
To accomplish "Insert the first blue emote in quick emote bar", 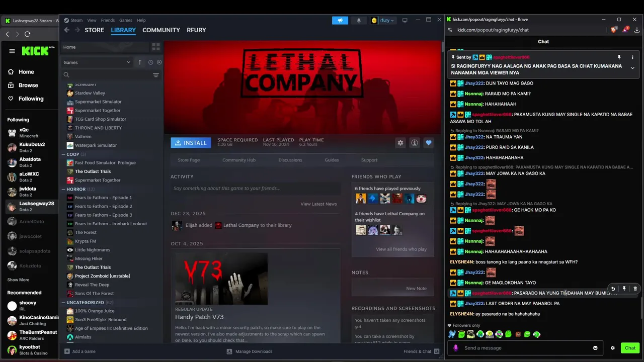I will click(452, 334).
